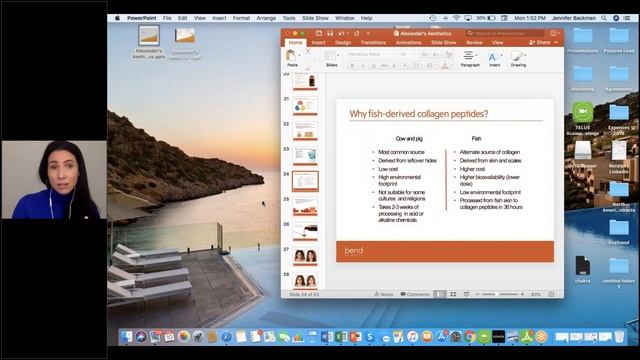Open the font size combo box

tap(407, 54)
